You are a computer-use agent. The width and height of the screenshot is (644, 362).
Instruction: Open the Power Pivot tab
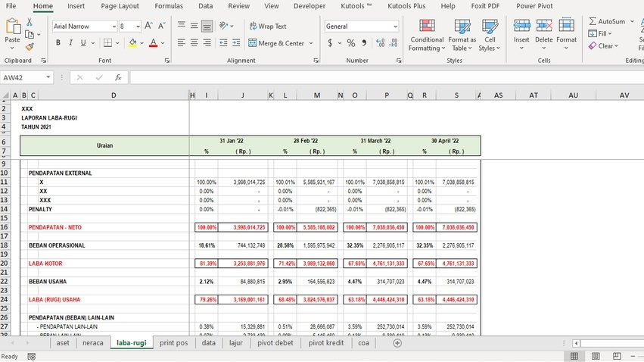[x=534, y=6]
